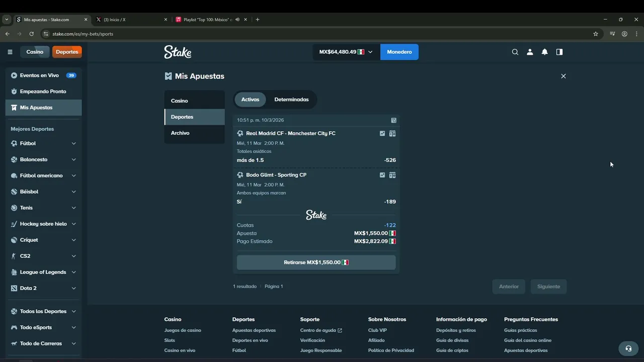Click the Dota 2 icon
Image resolution: width=644 pixels, height=362 pixels.
(x=14, y=288)
